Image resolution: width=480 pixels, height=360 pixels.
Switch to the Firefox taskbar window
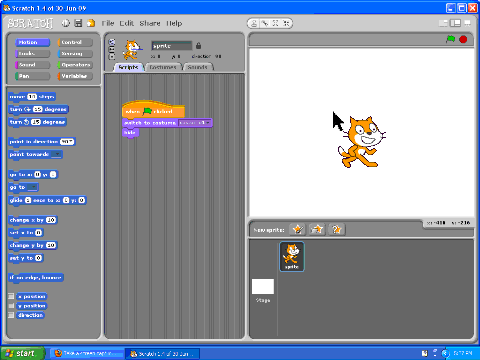(87, 353)
